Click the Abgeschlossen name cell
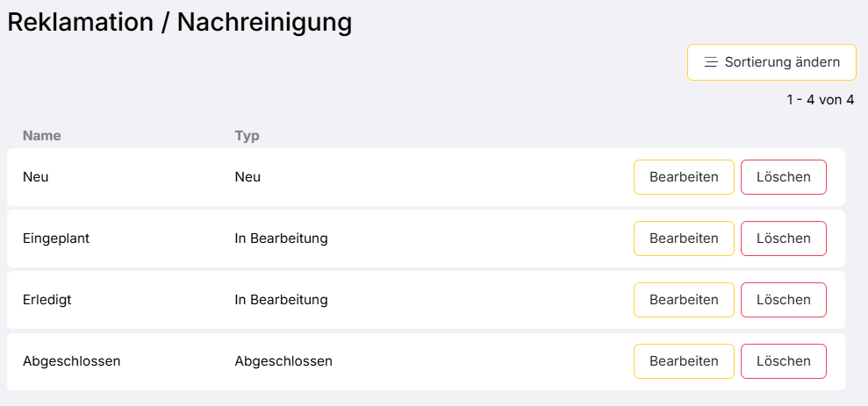This screenshot has width=868, height=406. [71, 361]
